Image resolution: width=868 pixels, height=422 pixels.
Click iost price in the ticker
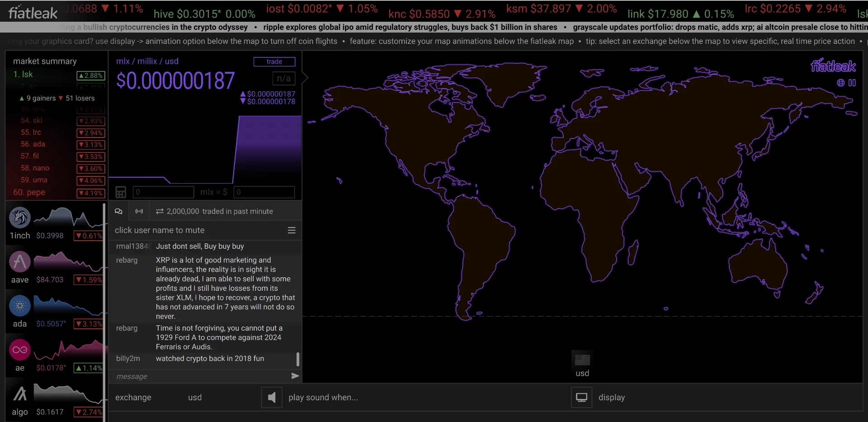pos(321,9)
